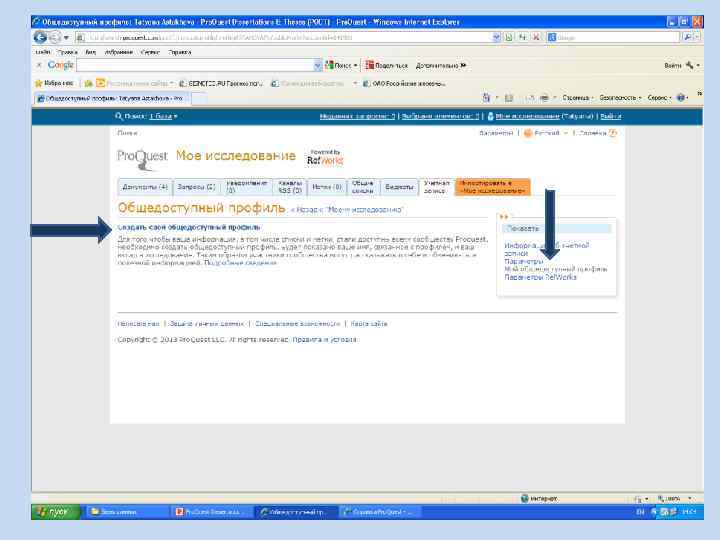Open the Вид menu

coord(90,52)
